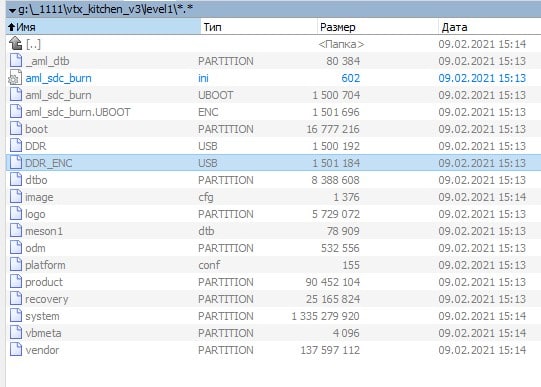The width and height of the screenshot is (541, 387).
Task: Click the size value 1 335 279 920
Action: (325, 316)
